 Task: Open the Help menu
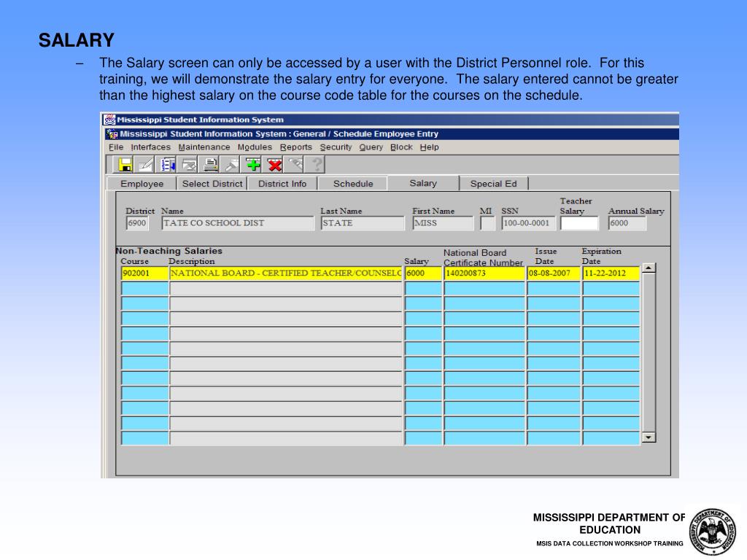(x=429, y=147)
